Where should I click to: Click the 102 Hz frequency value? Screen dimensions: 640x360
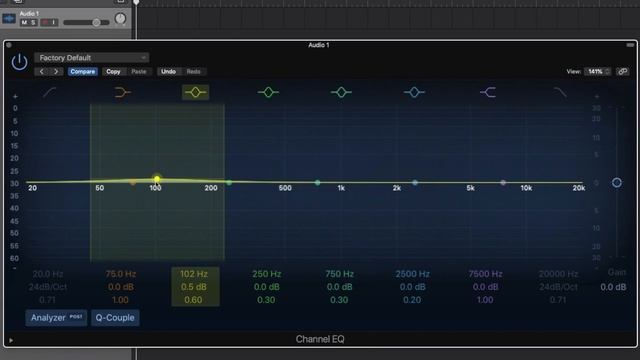pyautogui.click(x=194, y=274)
